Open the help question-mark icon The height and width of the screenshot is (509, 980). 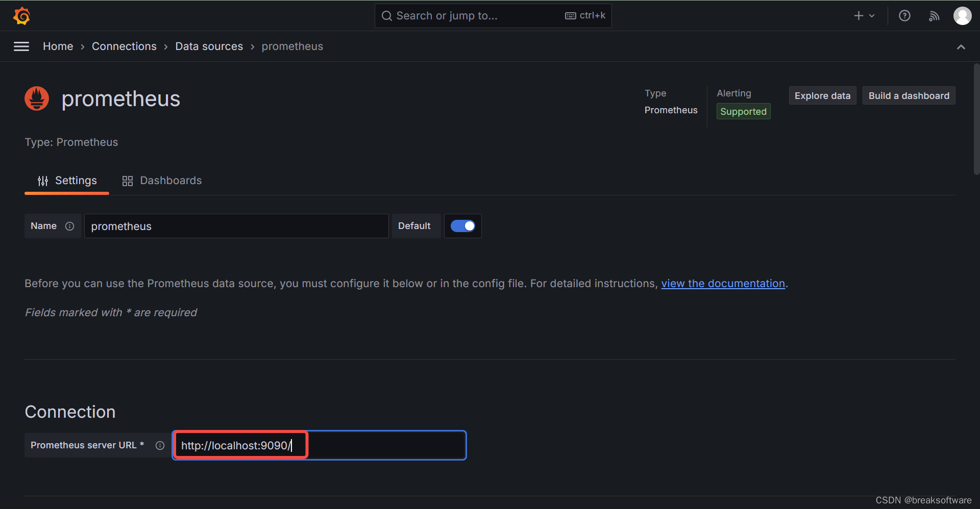pos(904,16)
